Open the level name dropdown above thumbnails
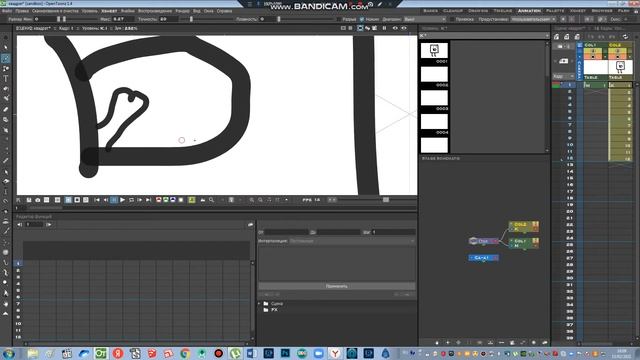The height and width of the screenshot is (360, 640). 484,36
